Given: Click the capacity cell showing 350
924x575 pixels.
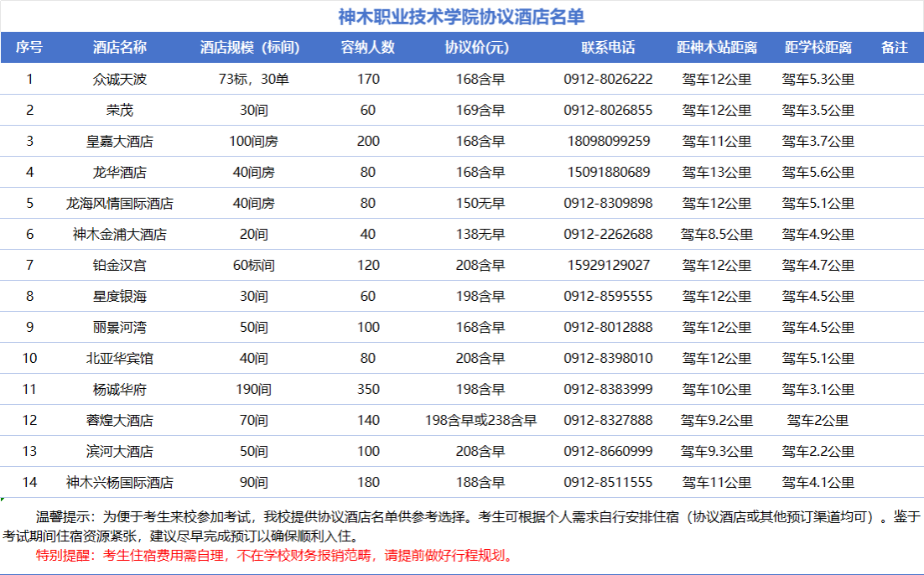Looking at the screenshot, I should [x=368, y=390].
